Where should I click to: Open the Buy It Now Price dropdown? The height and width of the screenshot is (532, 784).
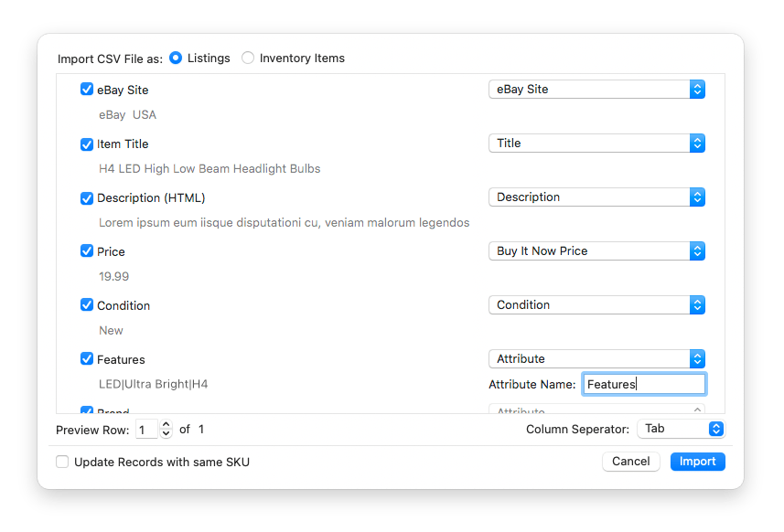pos(596,251)
